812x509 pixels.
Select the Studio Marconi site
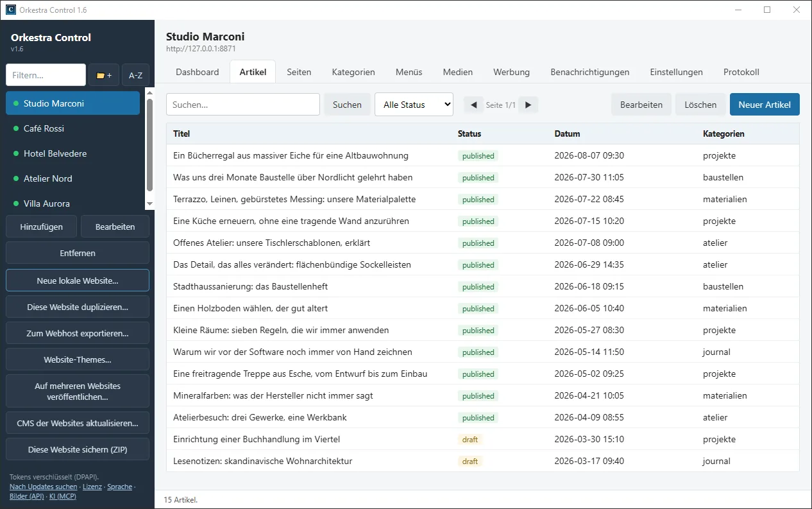72,103
